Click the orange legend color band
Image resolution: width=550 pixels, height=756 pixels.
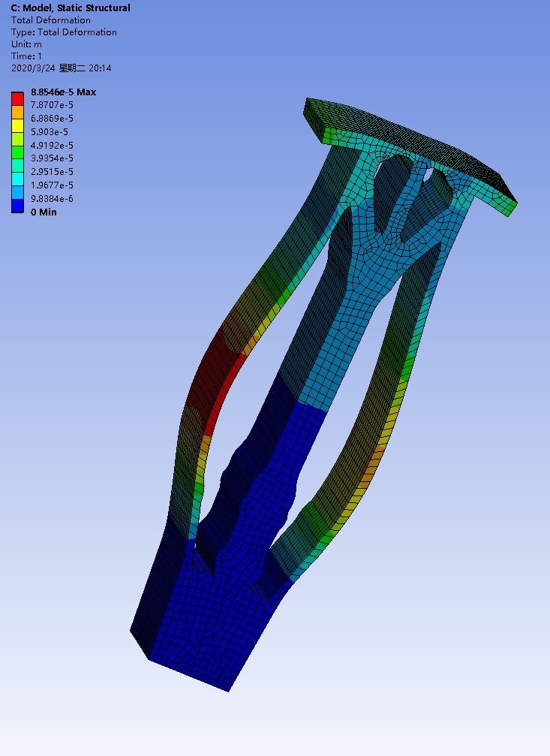[x=17, y=112]
